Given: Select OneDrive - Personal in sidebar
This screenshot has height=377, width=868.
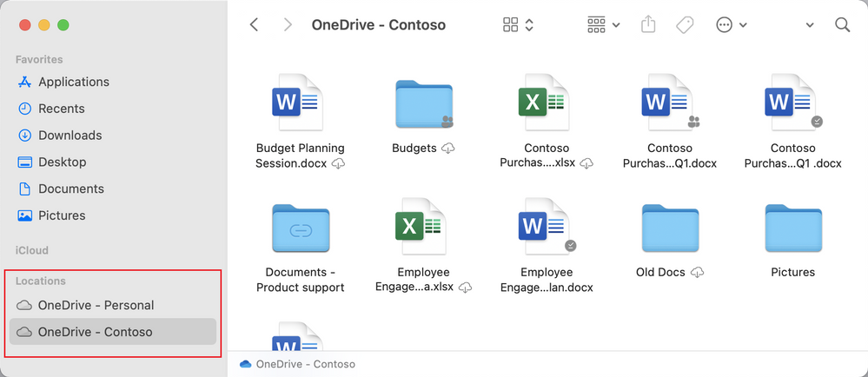Looking at the screenshot, I should click(96, 305).
